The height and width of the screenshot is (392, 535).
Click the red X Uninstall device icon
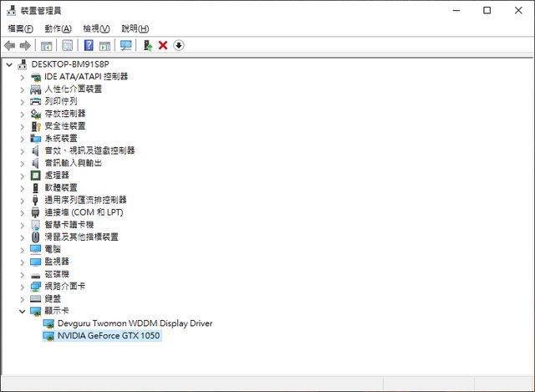163,45
